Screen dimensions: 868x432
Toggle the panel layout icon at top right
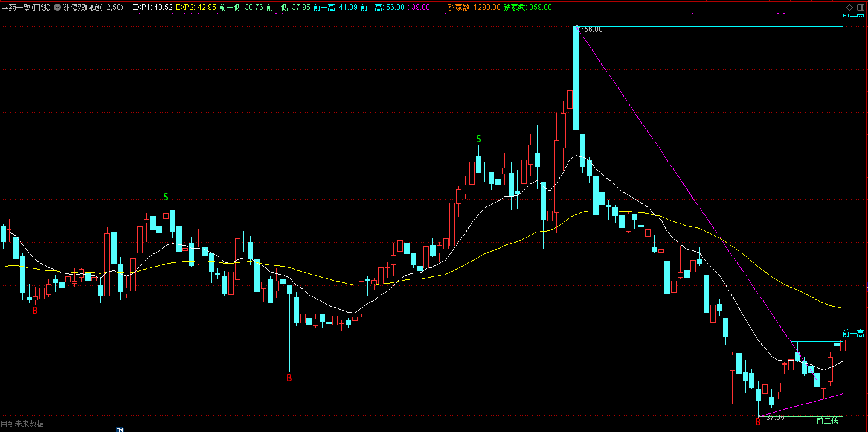pos(860,7)
